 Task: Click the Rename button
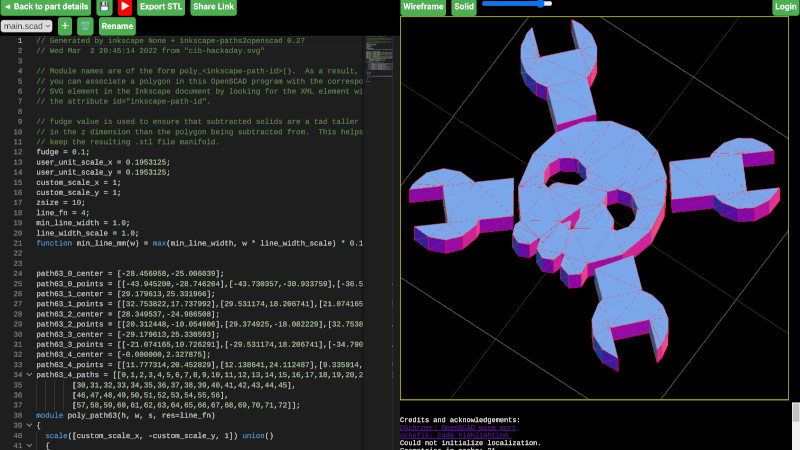[x=117, y=26]
